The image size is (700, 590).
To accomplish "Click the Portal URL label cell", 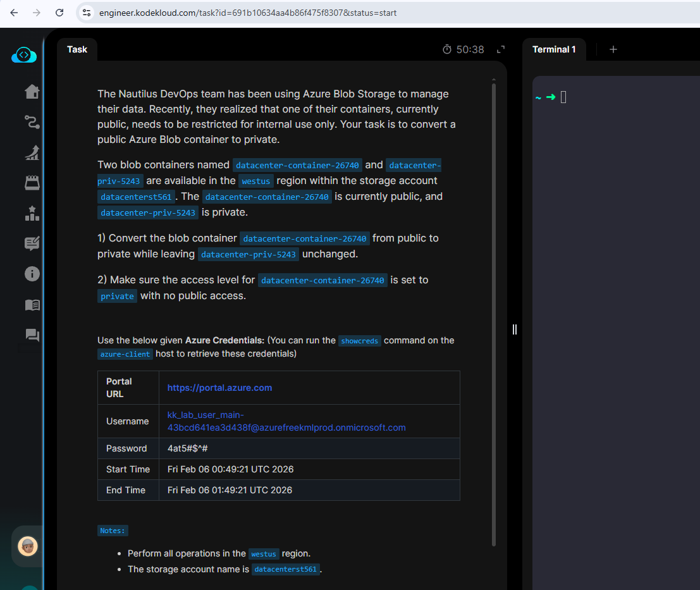I will [x=128, y=388].
